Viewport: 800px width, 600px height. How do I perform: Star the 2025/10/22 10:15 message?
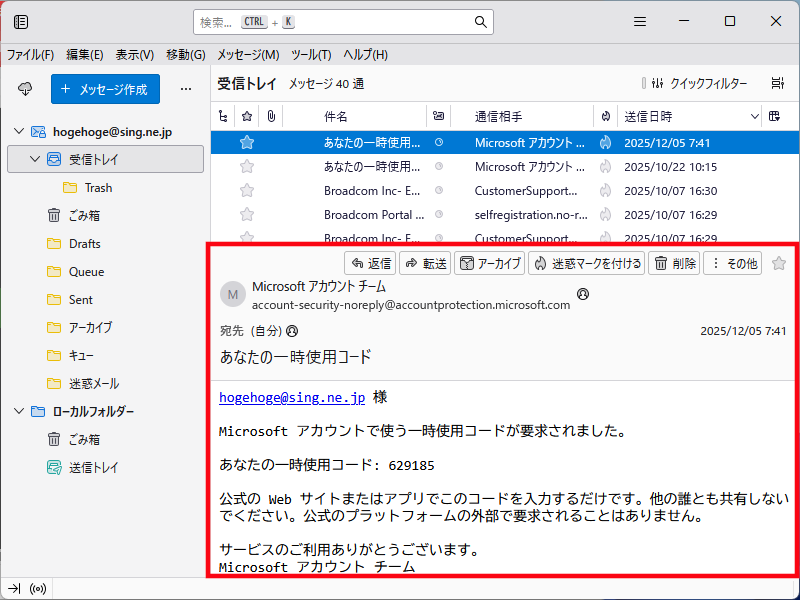(247, 167)
